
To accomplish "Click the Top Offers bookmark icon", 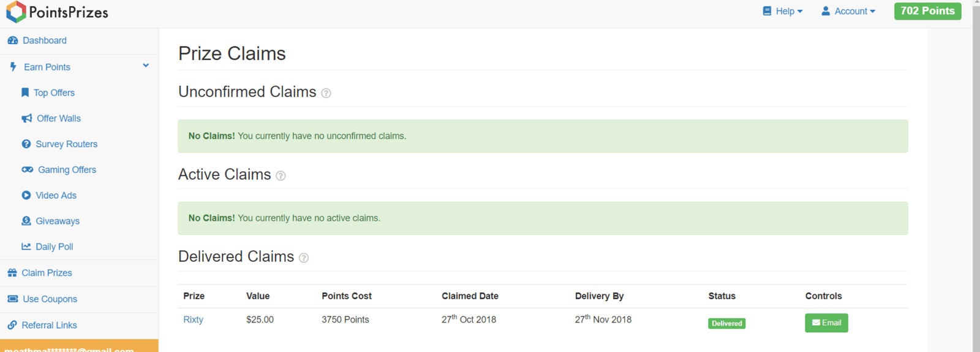I will pos(25,93).
